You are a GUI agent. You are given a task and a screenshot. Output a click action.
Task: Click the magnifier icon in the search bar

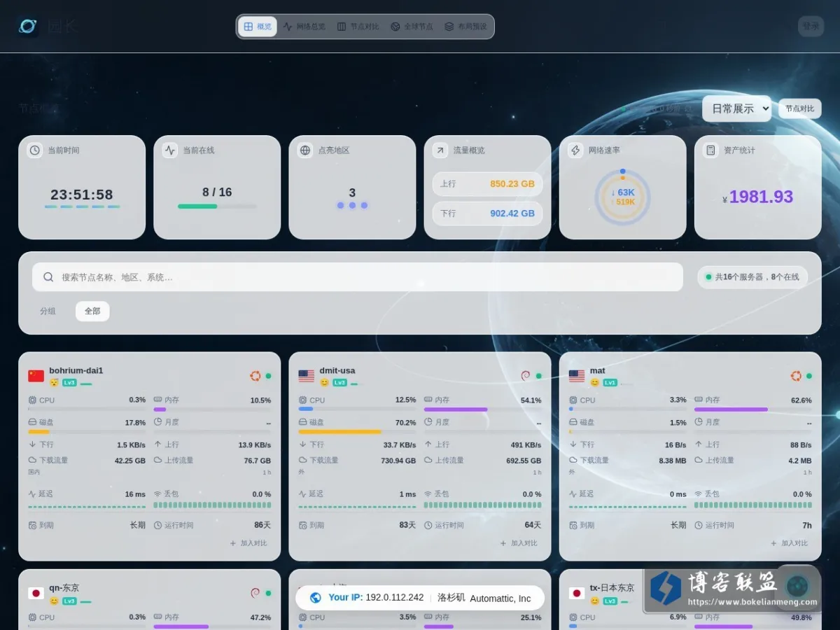pos(48,277)
